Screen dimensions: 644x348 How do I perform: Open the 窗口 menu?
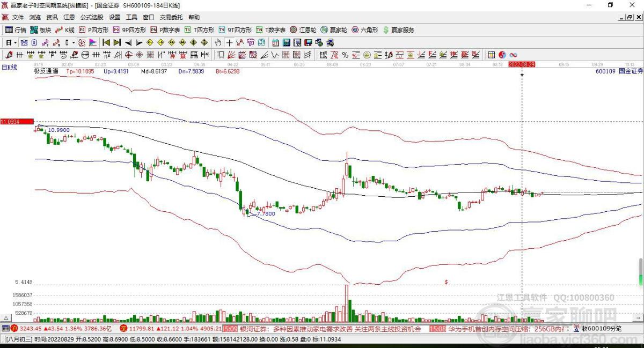[149, 17]
